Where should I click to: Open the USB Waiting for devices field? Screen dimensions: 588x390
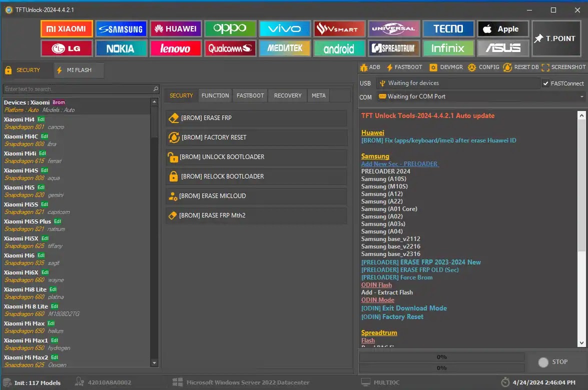click(458, 83)
